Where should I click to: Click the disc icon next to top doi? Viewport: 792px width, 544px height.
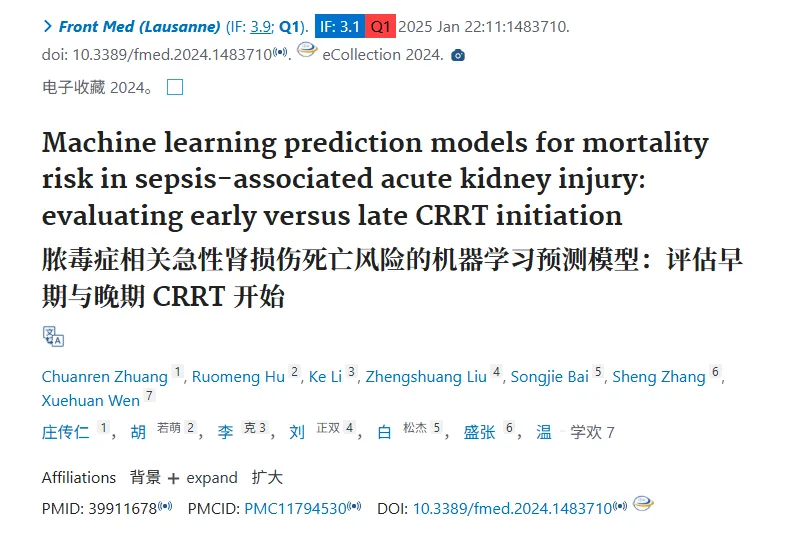tap(307, 50)
